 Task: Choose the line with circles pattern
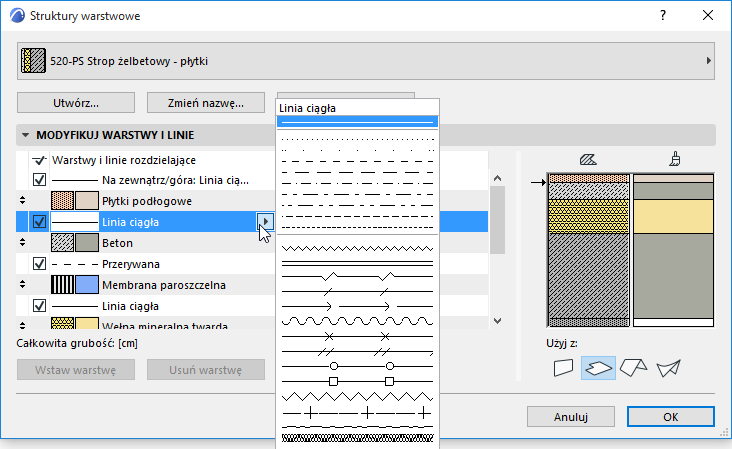357,366
